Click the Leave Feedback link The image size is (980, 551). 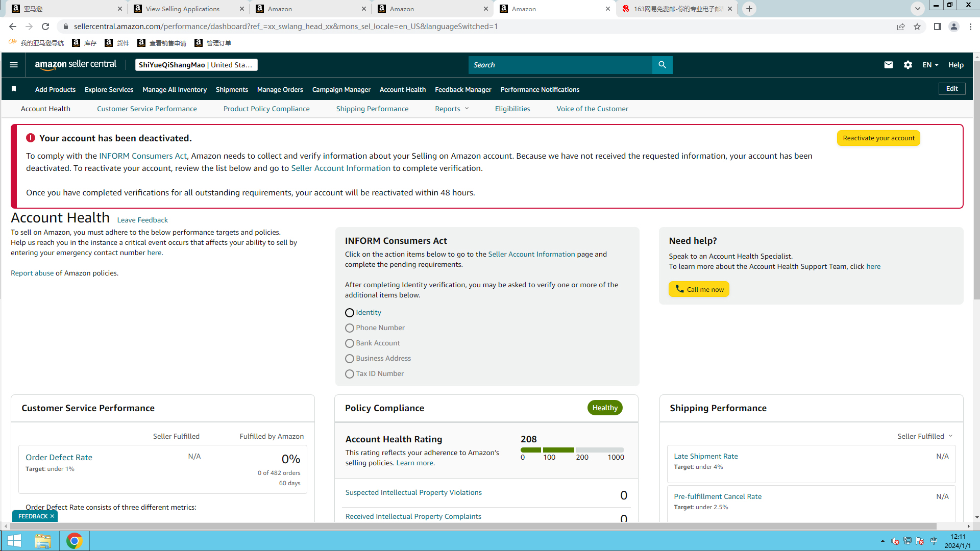point(142,220)
